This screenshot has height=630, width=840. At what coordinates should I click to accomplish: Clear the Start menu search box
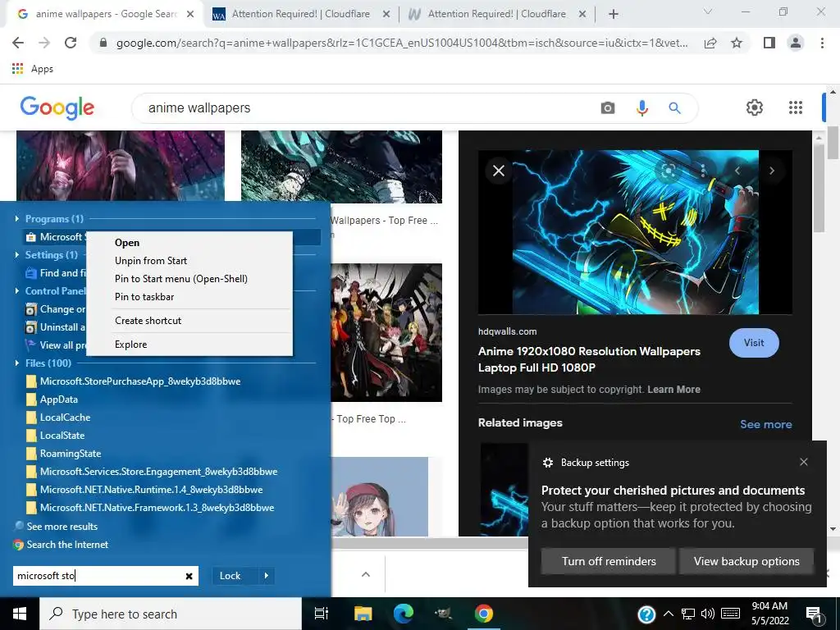click(x=189, y=576)
